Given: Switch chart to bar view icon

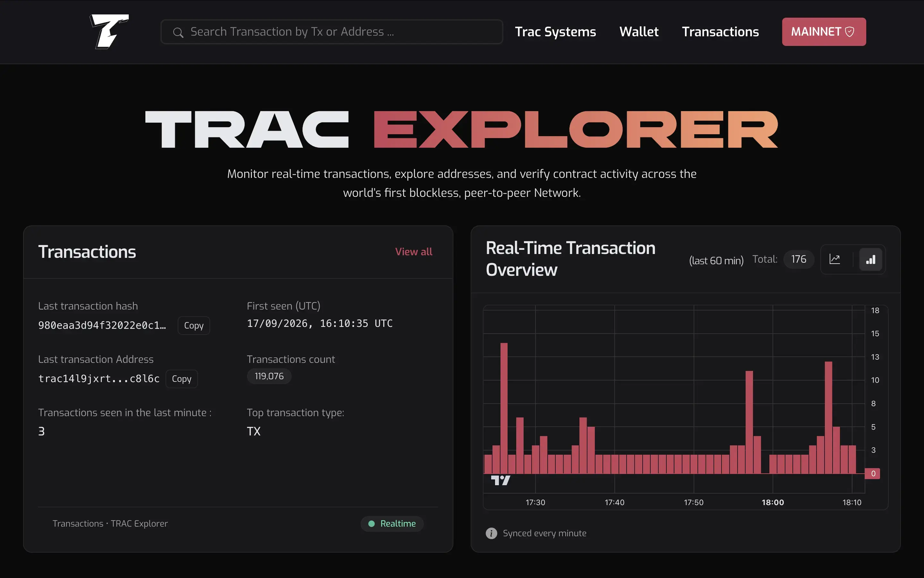Looking at the screenshot, I should click(x=870, y=259).
